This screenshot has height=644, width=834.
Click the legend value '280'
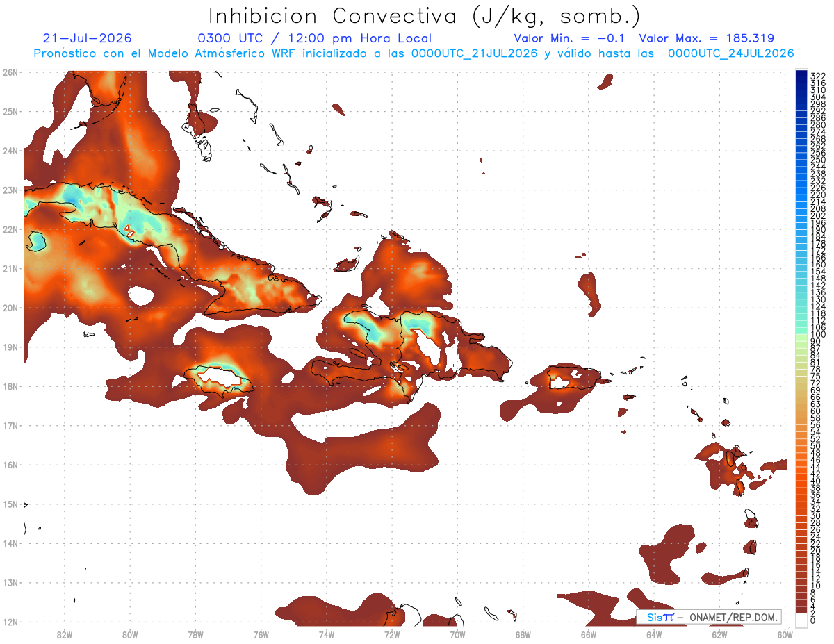pyautogui.click(x=818, y=124)
